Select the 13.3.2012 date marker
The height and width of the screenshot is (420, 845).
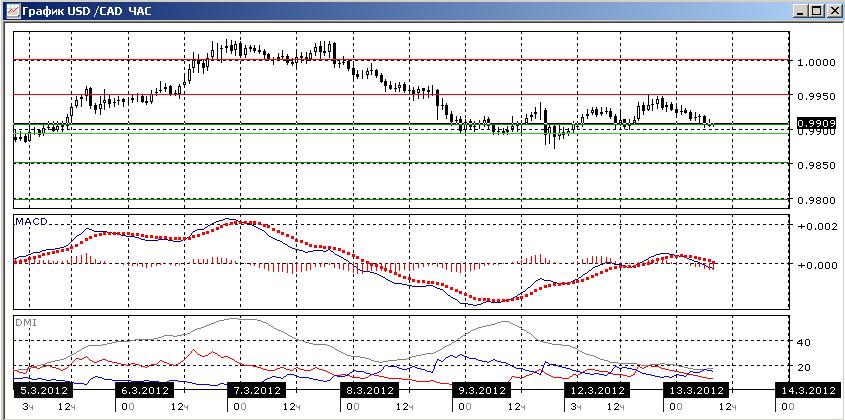[x=695, y=389]
